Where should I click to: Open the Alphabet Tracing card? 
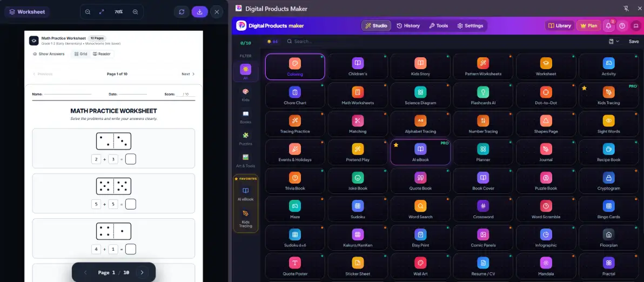[x=420, y=124]
